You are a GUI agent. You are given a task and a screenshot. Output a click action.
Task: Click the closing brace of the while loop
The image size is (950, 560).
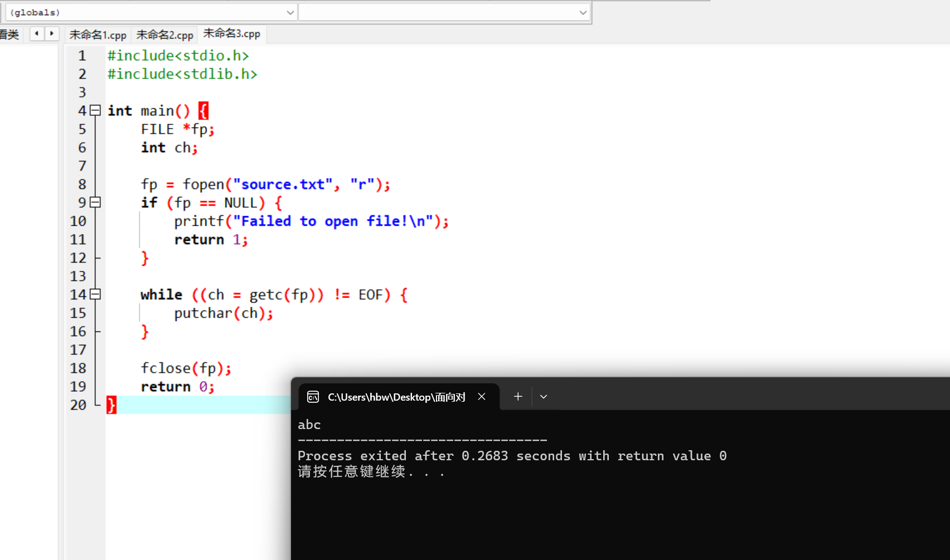click(x=145, y=332)
